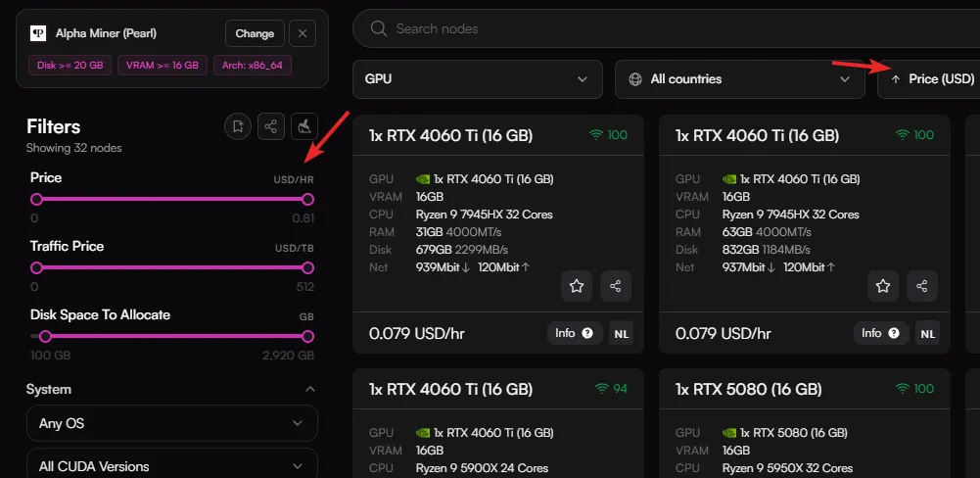
Task: Click the Arch: x86_64 tag
Action: (253, 65)
